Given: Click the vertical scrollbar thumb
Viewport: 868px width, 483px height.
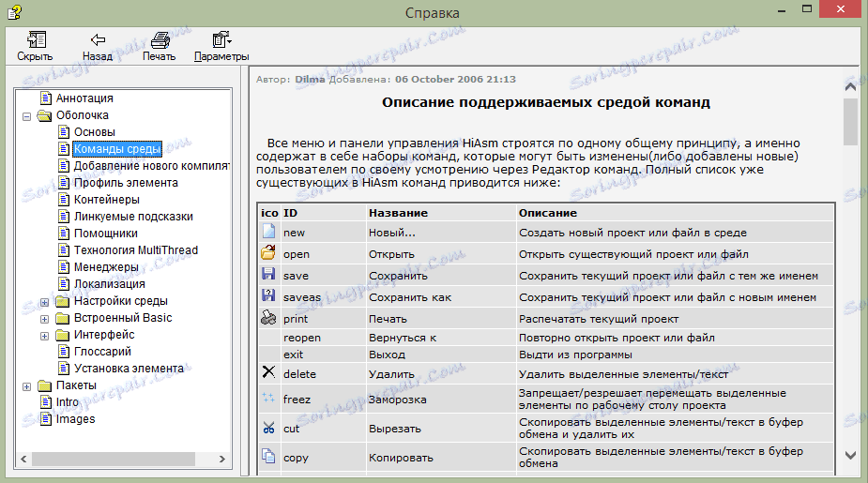Looking at the screenshot, I should (850, 122).
